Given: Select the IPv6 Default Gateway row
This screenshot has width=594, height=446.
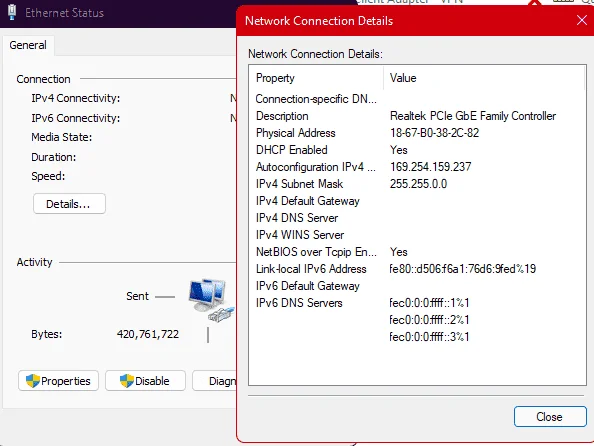Looking at the screenshot, I should (417, 286).
